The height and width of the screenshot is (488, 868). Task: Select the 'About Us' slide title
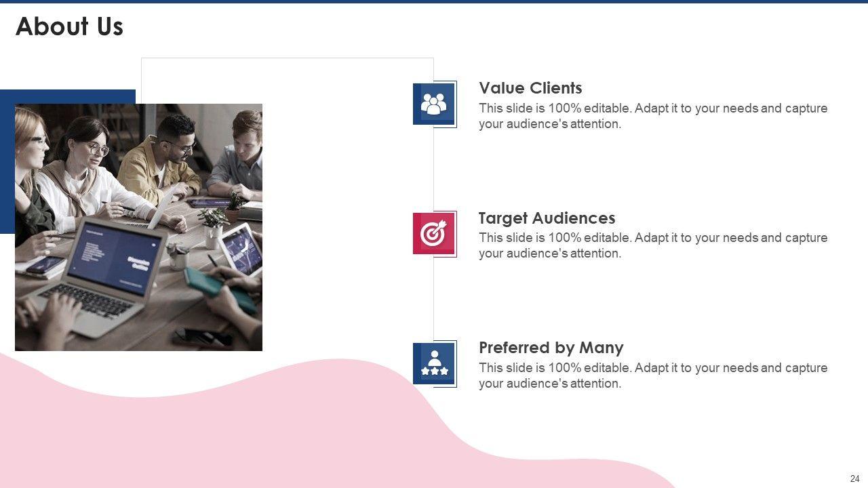(x=69, y=26)
